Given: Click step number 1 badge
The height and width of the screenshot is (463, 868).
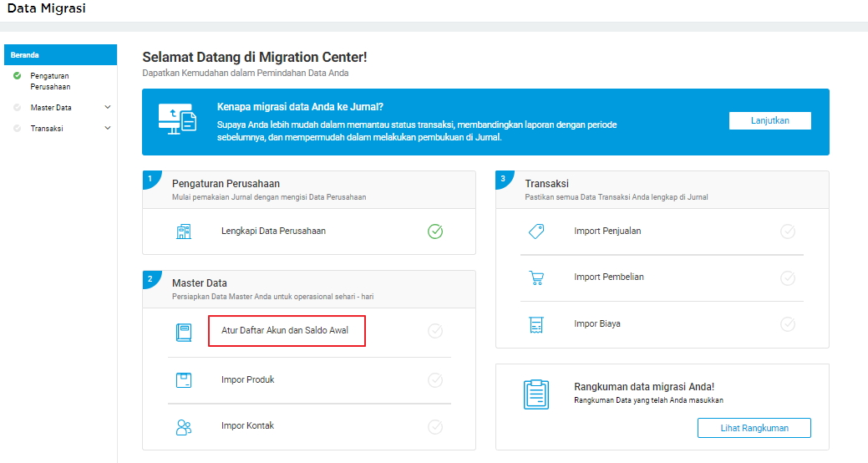Looking at the screenshot, I should point(150,179).
